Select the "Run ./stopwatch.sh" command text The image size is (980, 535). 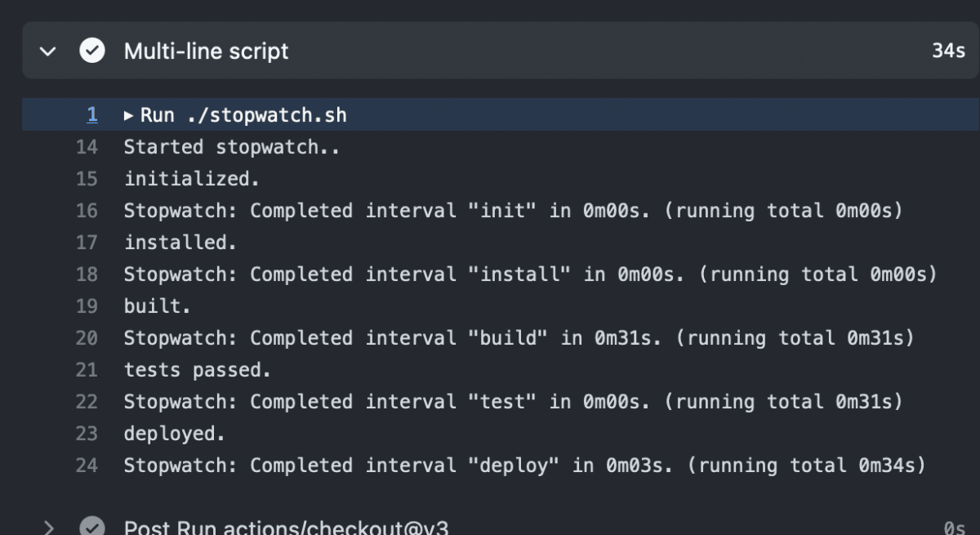coord(243,115)
